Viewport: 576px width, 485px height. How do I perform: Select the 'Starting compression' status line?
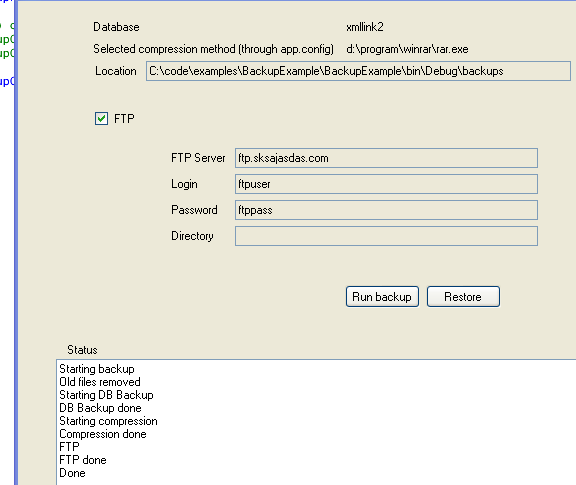pyautogui.click(x=108, y=421)
